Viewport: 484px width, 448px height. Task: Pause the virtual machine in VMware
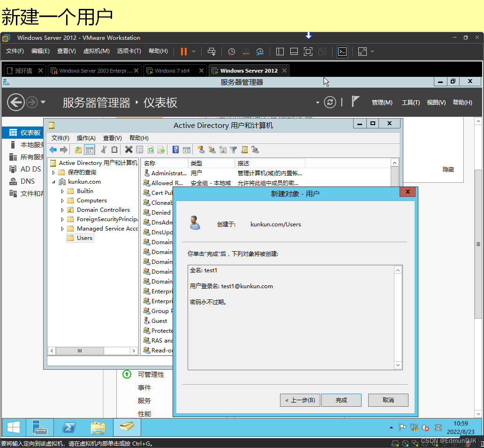pos(184,52)
